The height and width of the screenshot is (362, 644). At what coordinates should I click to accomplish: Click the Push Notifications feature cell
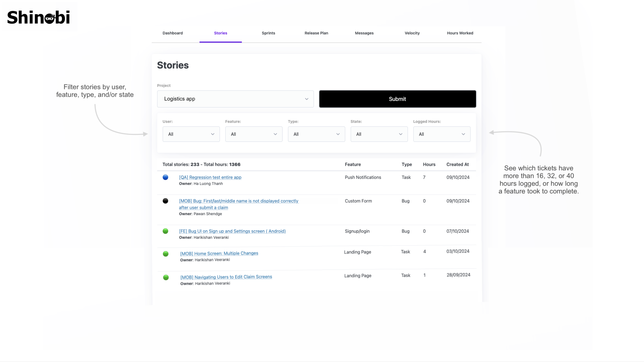tap(363, 177)
